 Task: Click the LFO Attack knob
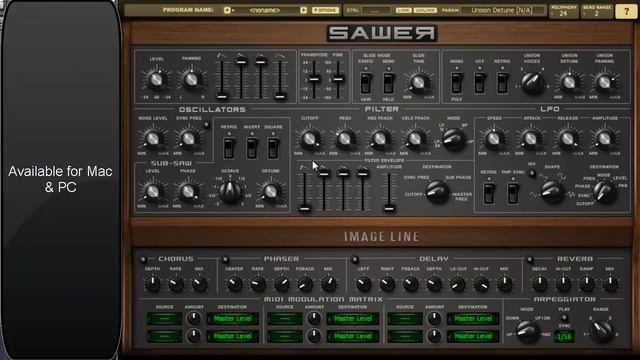(531, 139)
